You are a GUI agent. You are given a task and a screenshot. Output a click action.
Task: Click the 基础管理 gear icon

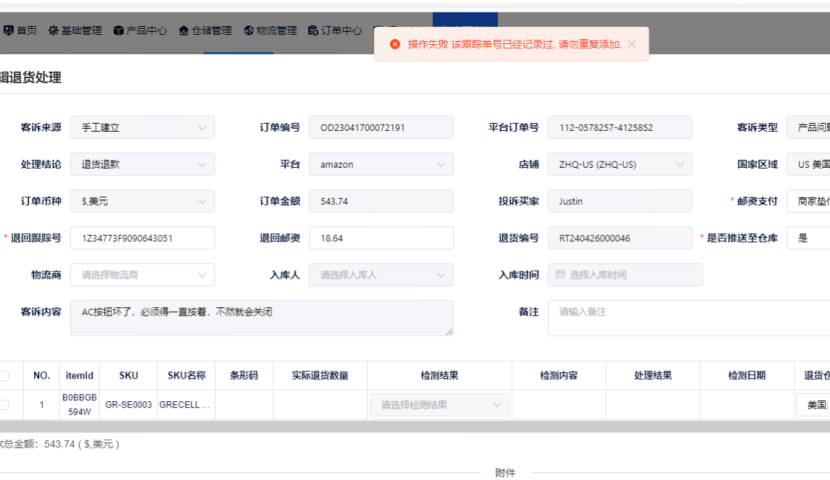[53, 31]
